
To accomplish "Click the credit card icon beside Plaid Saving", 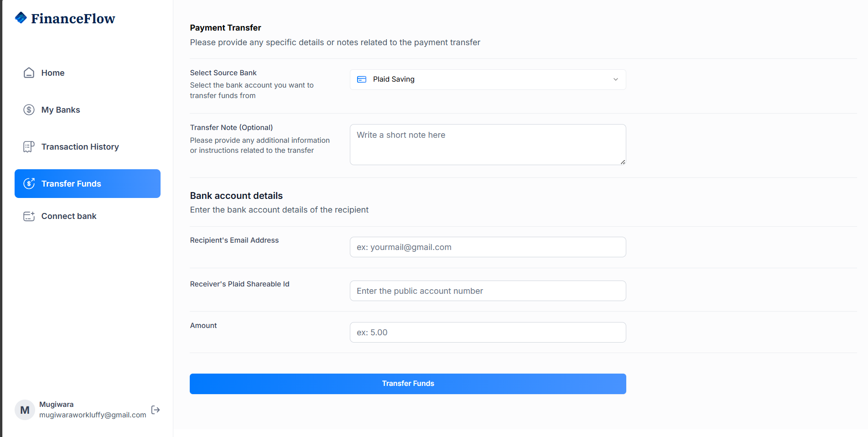I will point(362,79).
